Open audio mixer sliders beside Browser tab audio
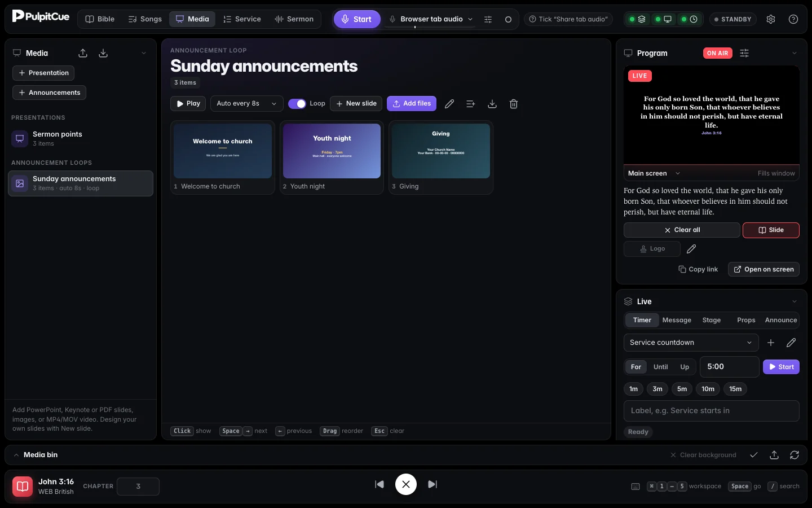 (x=488, y=19)
